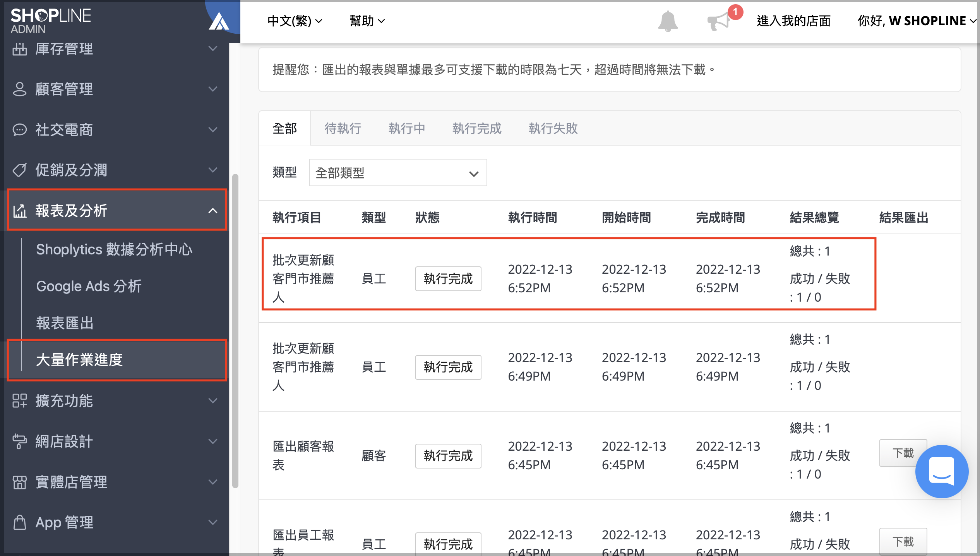Click the SHOPLINE ADMIN logo
The width and height of the screenshot is (980, 556).
[x=50, y=21]
